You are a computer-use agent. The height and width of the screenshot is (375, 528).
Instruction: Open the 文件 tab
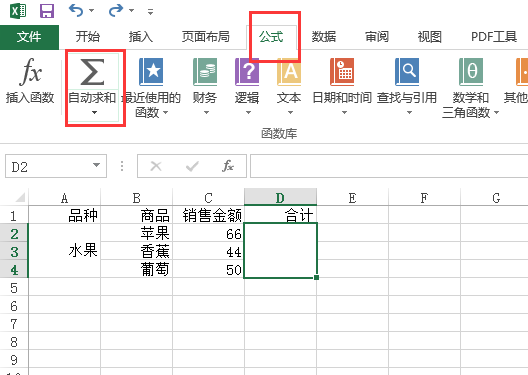tap(29, 37)
